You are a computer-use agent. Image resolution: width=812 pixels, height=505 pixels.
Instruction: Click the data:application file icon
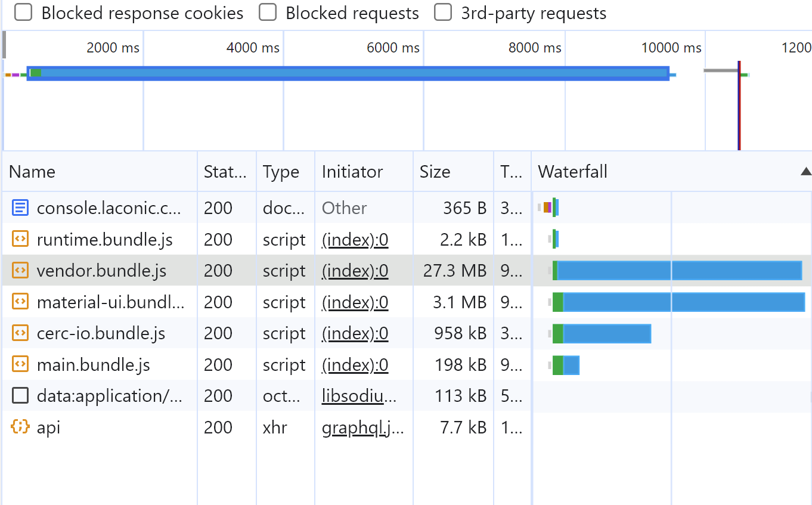pyautogui.click(x=20, y=396)
